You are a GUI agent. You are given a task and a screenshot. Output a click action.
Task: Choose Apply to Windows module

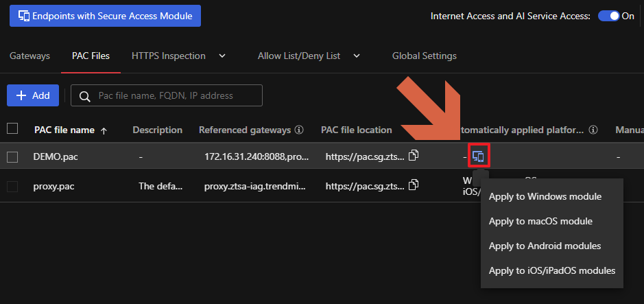pyautogui.click(x=545, y=197)
